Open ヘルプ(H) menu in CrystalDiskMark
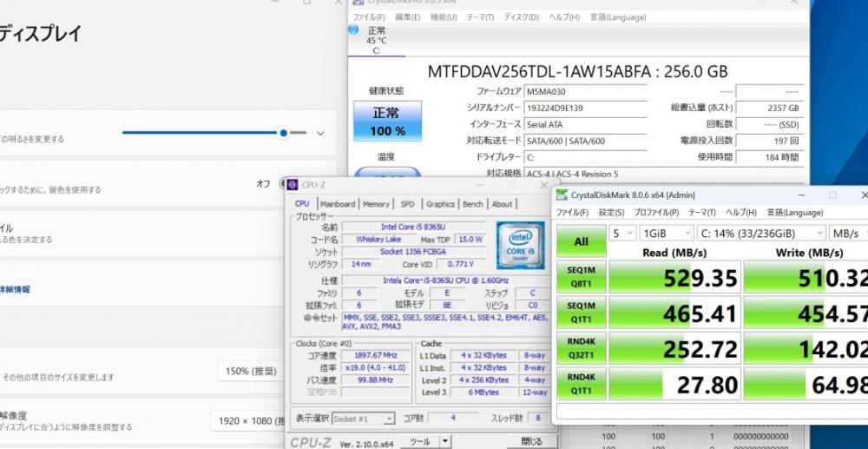Screen dimensions: 868x449 [740, 213]
